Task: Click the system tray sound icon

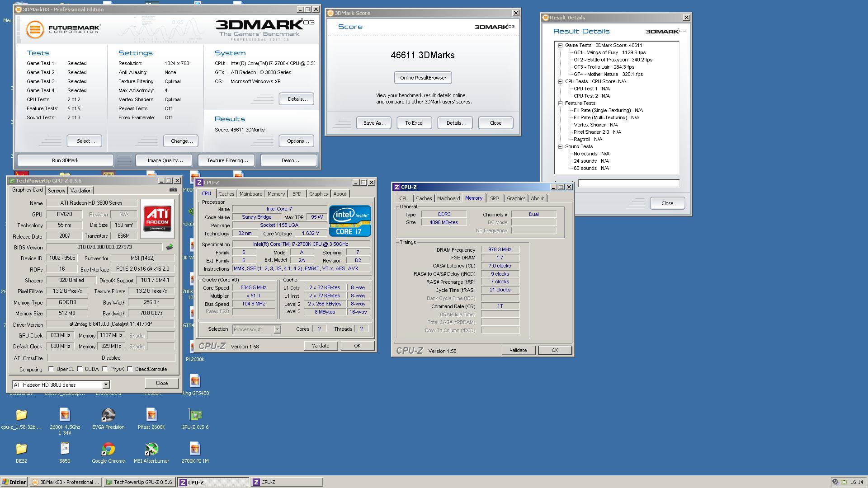Action: coord(835,482)
